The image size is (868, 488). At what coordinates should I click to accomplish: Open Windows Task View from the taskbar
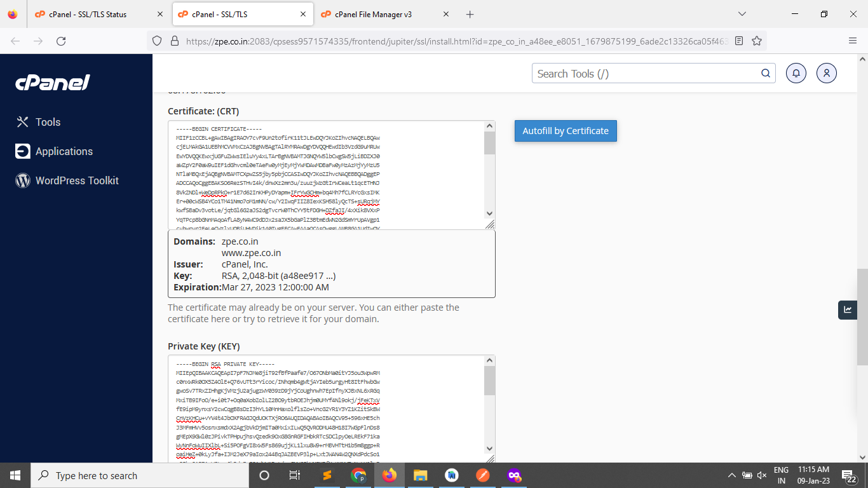tap(294, 475)
